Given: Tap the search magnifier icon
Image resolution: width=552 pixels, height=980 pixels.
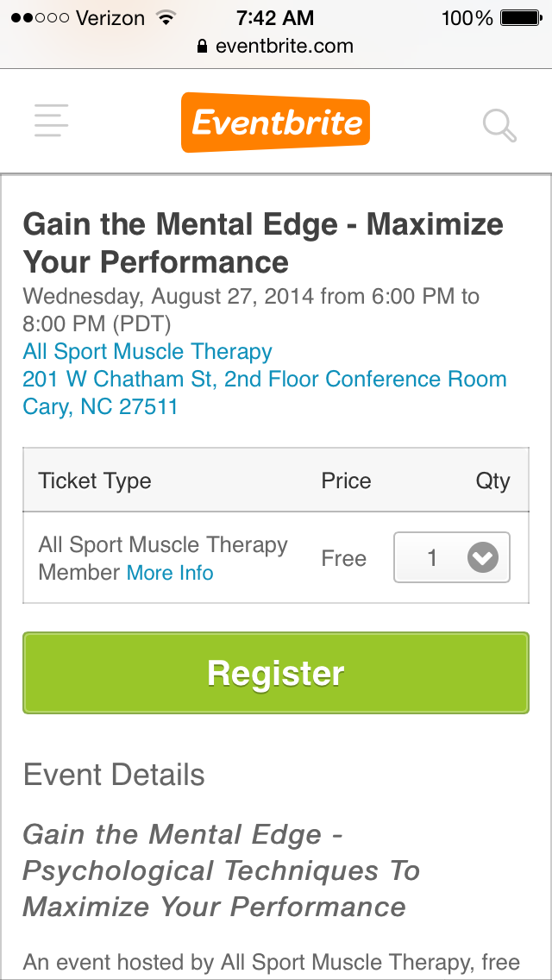Looking at the screenshot, I should 499,125.
